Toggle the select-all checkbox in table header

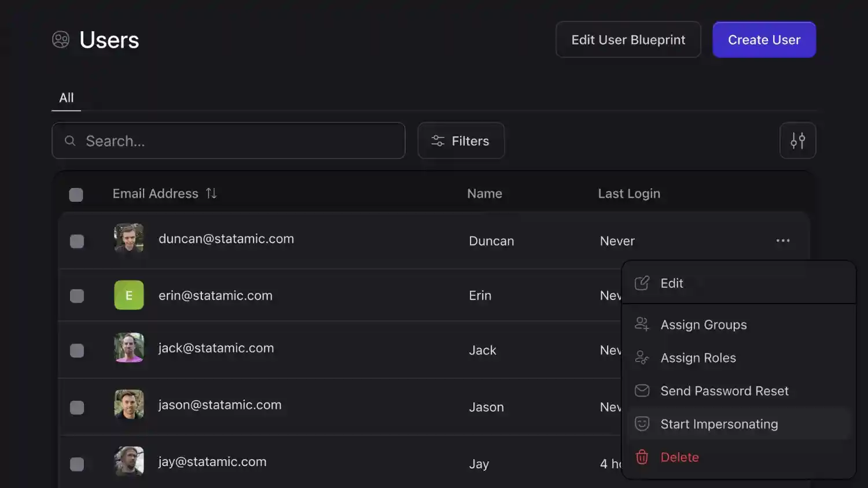76,195
